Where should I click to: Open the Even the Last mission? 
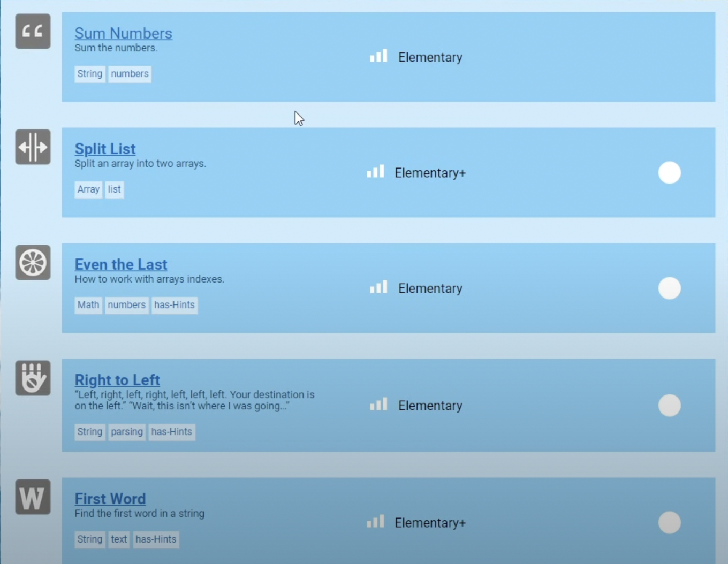point(121,264)
